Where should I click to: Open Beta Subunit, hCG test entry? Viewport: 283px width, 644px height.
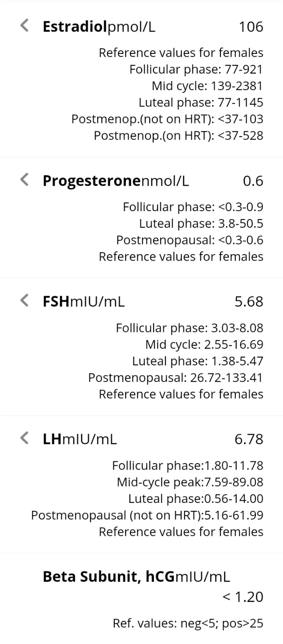[x=108, y=577]
